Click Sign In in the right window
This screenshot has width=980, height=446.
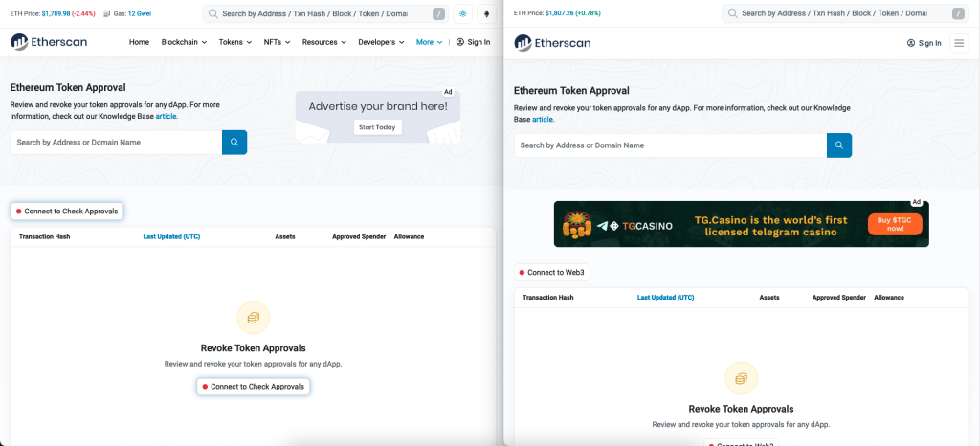(924, 43)
